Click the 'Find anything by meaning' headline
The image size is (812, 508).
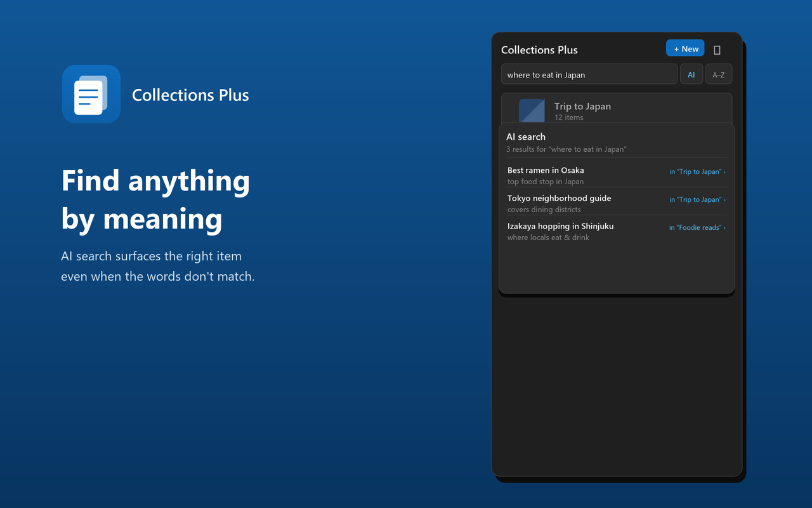tap(155, 199)
